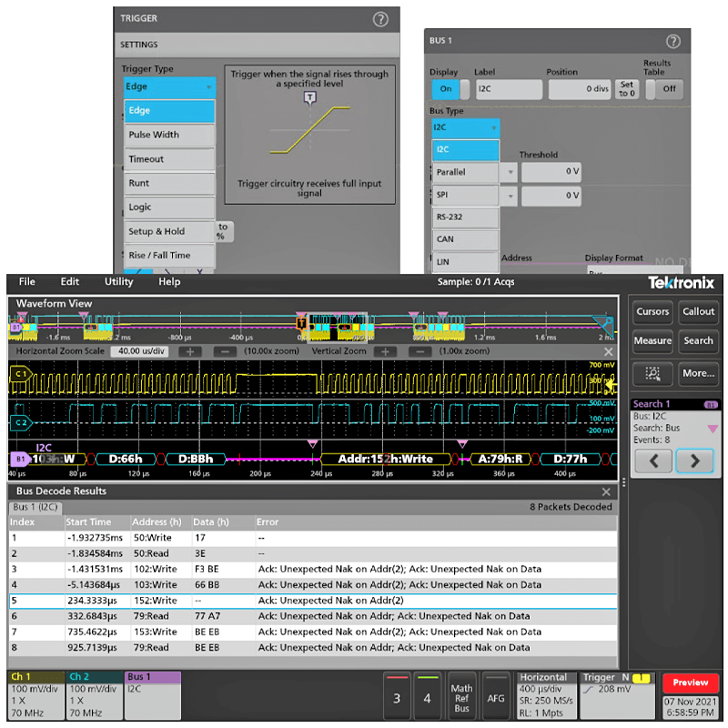728x728 pixels.
Task: Expand the Trigger Type Edge dropdown
Action: point(169,86)
